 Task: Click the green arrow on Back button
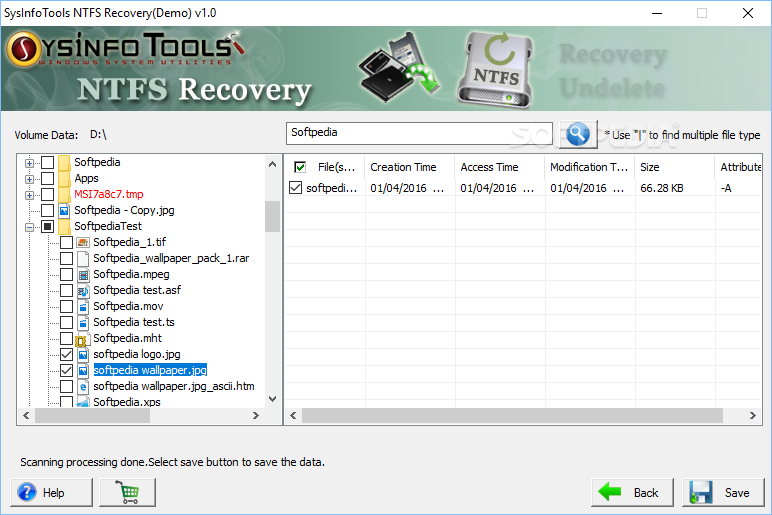[610, 492]
